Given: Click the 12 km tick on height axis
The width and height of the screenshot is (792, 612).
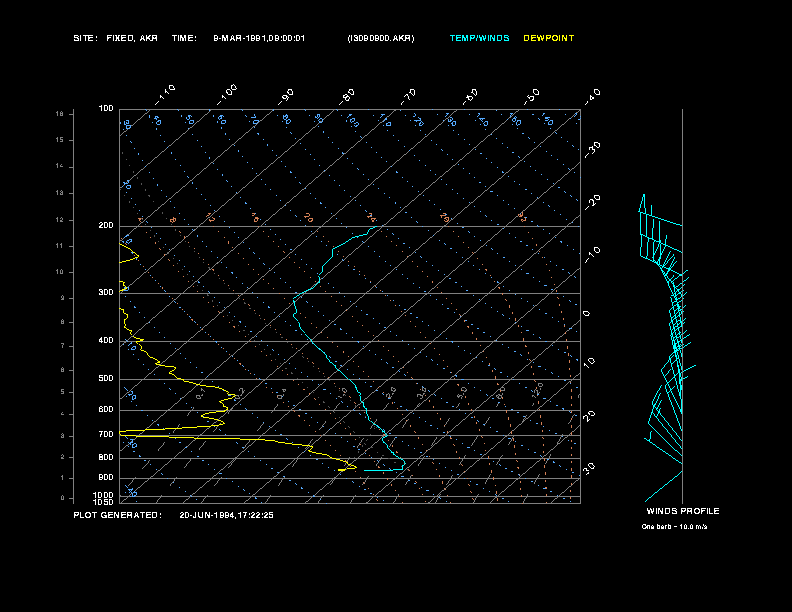Looking at the screenshot, I should click(x=60, y=220).
